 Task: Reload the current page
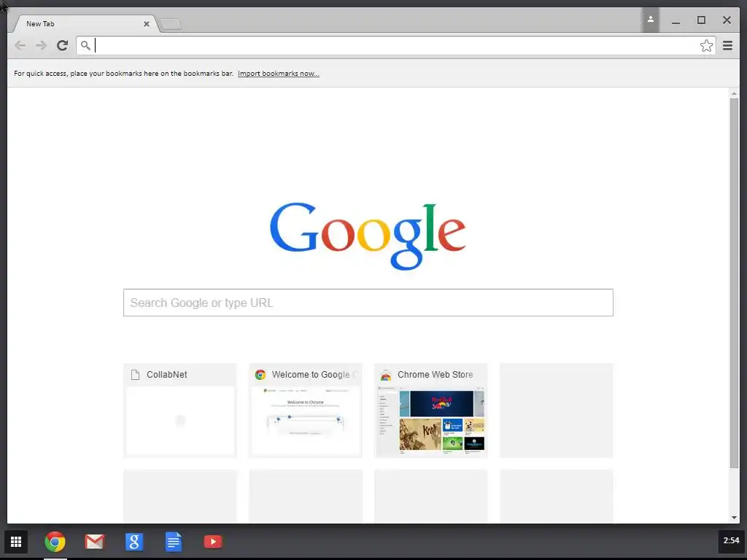[63, 45]
